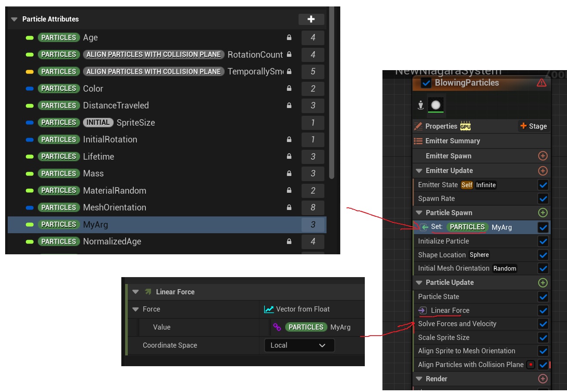Open the Emitter Summary row
Image resolution: width=567 pixels, height=392 pixels.
pyautogui.click(x=481, y=141)
